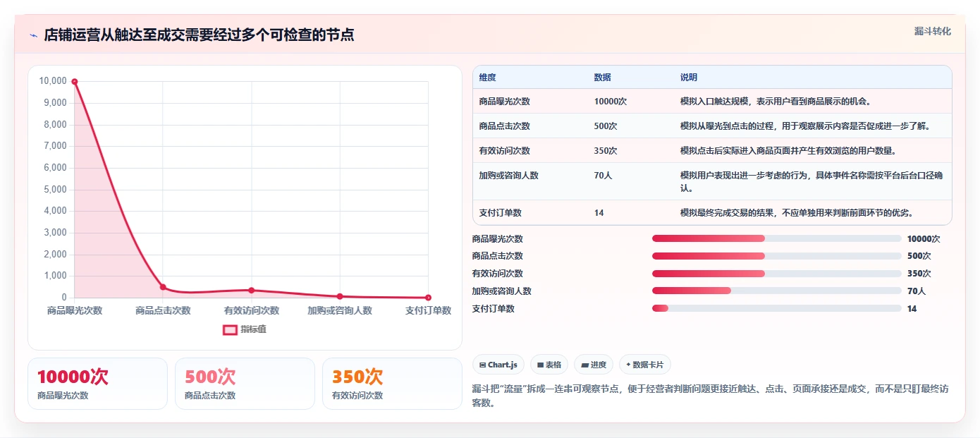Open the 500次 商品点击次数 data card
980x438 pixels.
coord(245,384)
